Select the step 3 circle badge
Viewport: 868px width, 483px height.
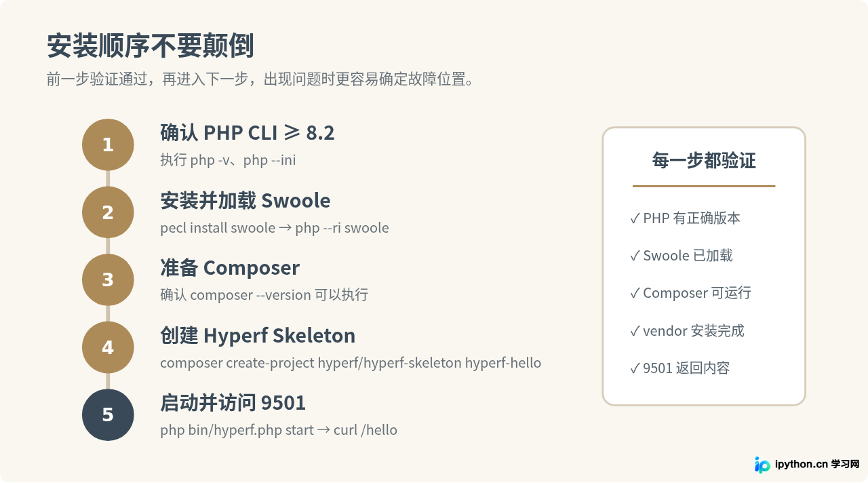[x=108, y=279]
